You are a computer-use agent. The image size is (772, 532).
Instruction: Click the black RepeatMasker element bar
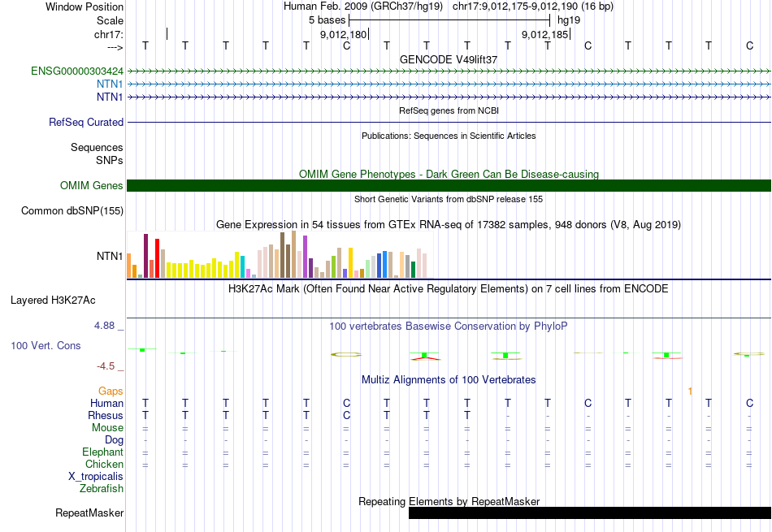tap(590, 513)
